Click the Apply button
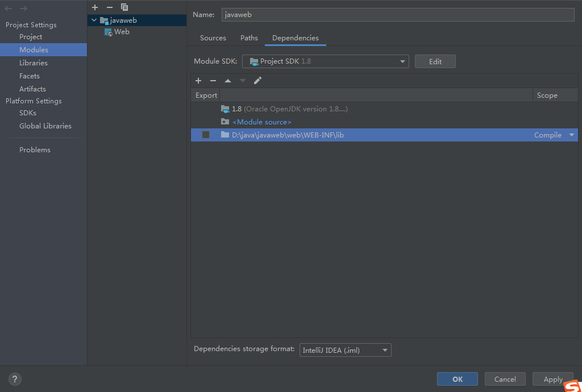The image size is (582, 392). point(553,379)
